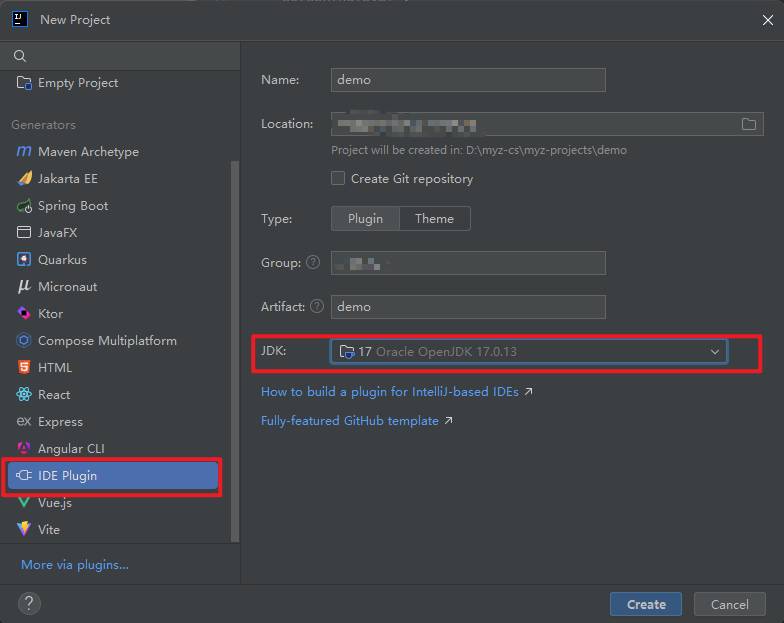The height and width of the screenshot is (623, 784).
Task: Select Theme project type
Action: (x=434, y=218)
